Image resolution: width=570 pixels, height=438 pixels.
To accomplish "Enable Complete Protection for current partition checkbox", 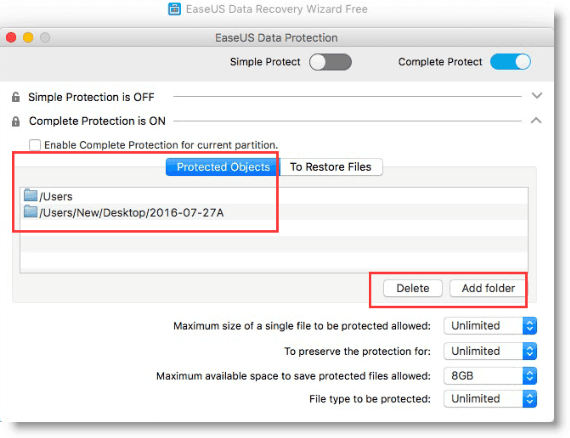I will pyautogui.click(x=35, y=145).
